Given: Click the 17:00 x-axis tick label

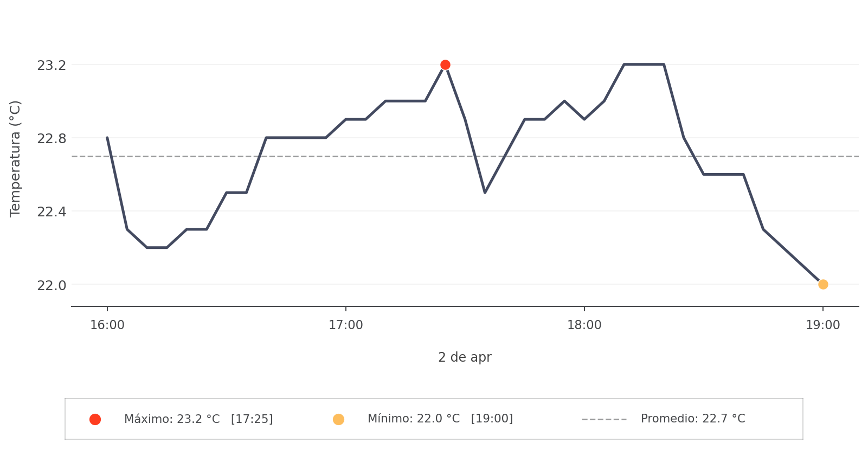Looking at the screenshot, I should (x=346, y=325).
